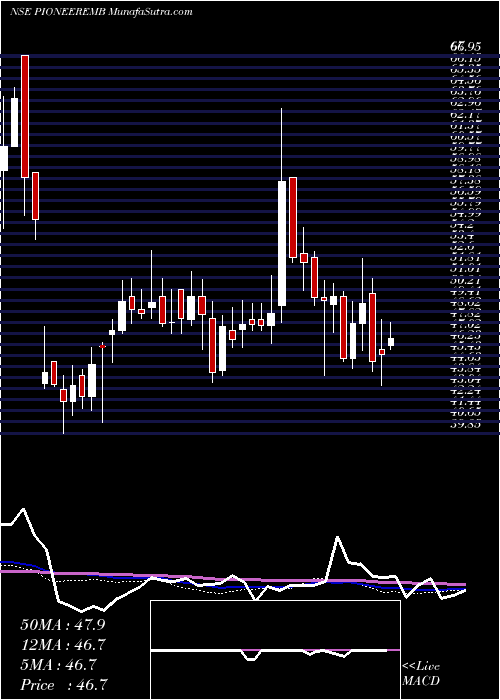Click the 66.95 top price axis label
Viewport: 500px width, 700px height.
click(465, 46)
